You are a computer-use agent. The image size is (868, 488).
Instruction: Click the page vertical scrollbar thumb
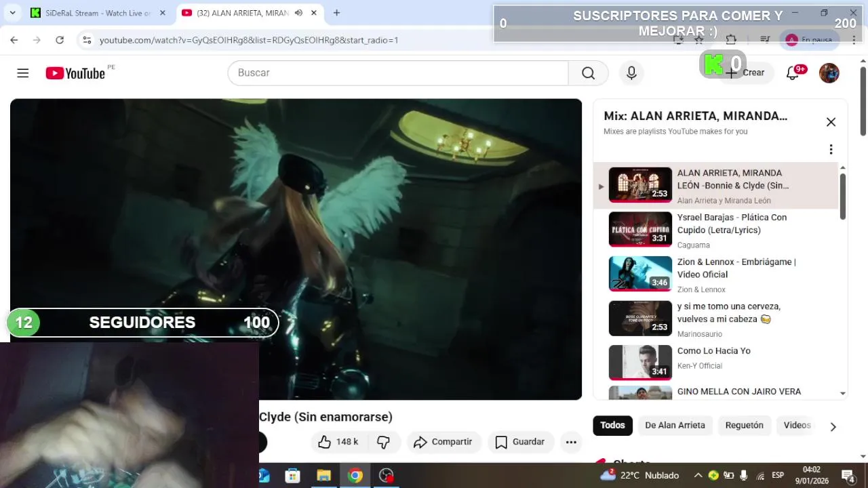tap(863, 102)
